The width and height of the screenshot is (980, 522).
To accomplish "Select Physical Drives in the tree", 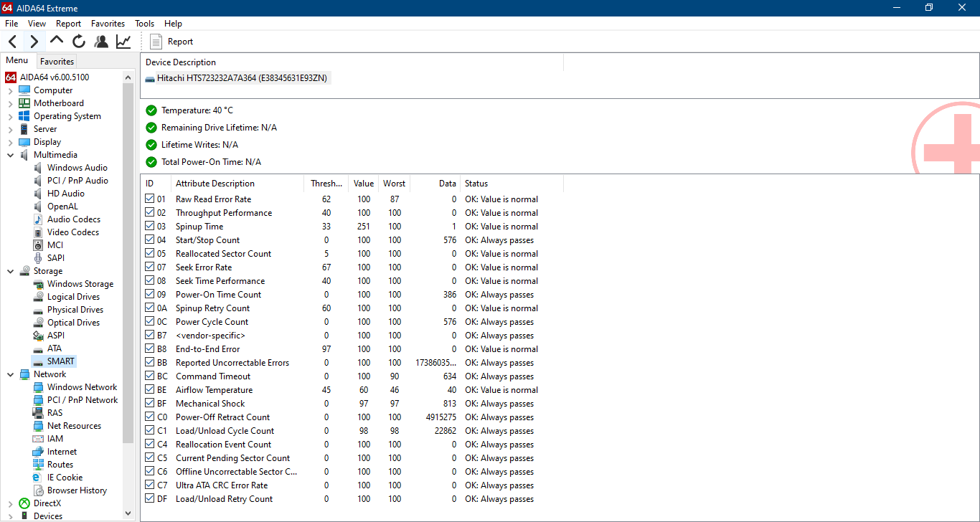I will pos(75,310).
